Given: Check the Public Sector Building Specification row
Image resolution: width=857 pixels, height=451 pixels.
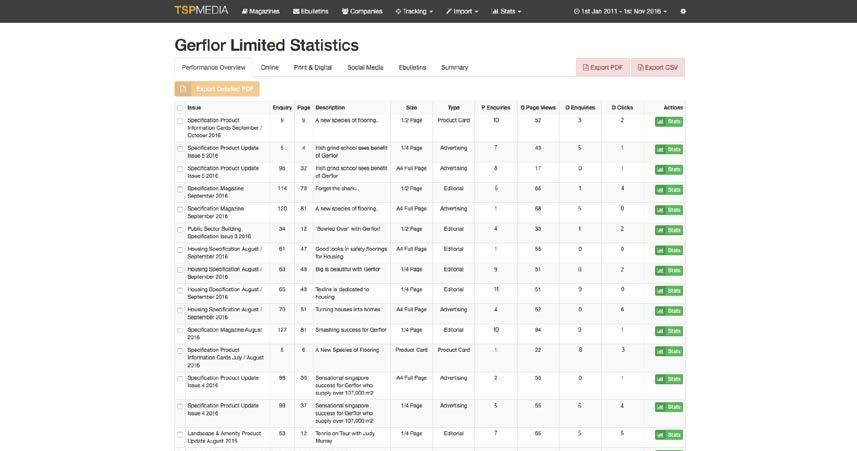Looking at the screenshot, I should click(x=180, y=230).
